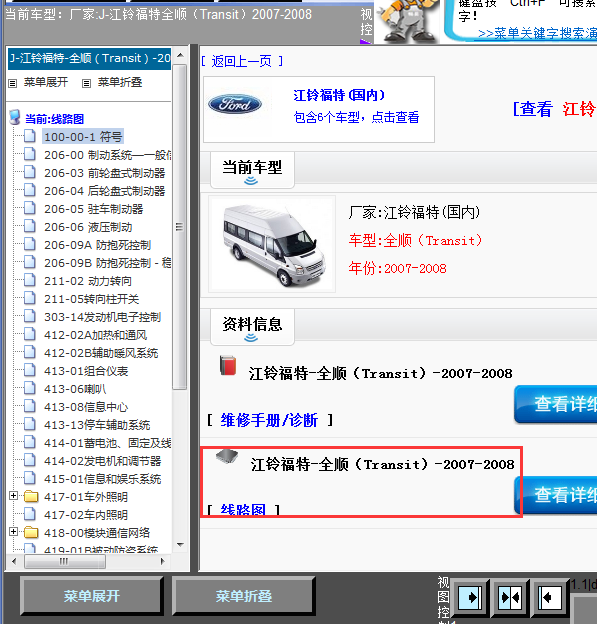Screen dimensions: 597x624
Task: Select 211-02 动力转向 entry
Action: click(88, 281)
